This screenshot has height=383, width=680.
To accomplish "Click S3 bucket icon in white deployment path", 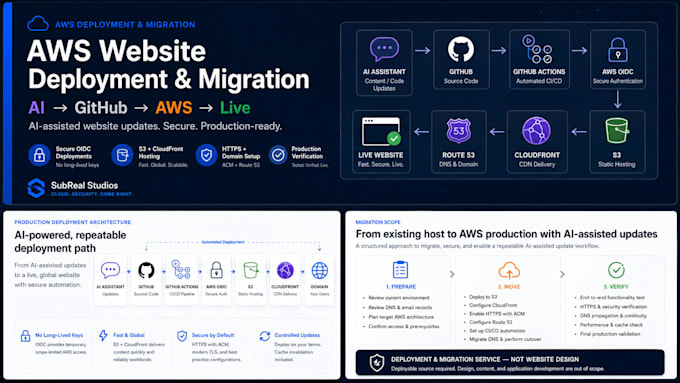I will pos(250,270).
